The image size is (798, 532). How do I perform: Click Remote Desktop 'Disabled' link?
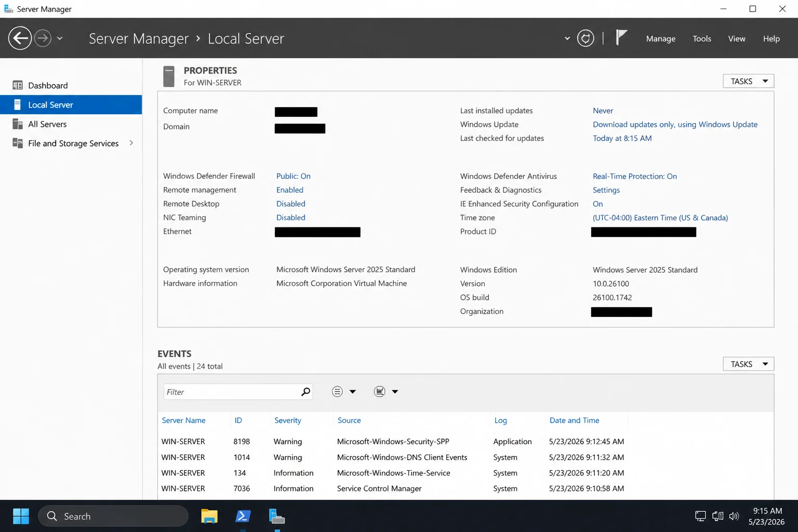(290, 204)
